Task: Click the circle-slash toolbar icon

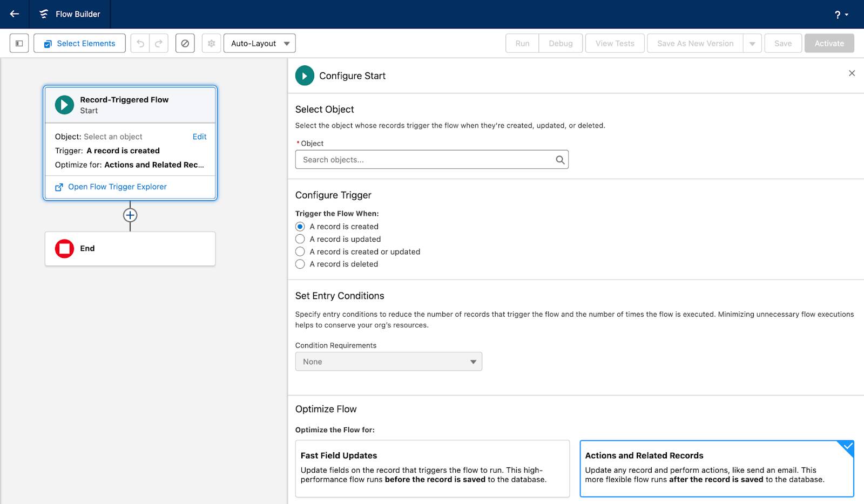Action: pos(185,43)
